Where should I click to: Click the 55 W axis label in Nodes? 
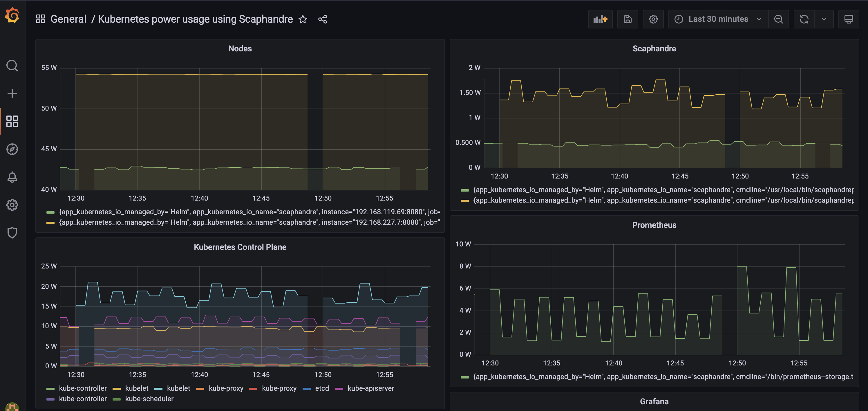pos(49,68)
